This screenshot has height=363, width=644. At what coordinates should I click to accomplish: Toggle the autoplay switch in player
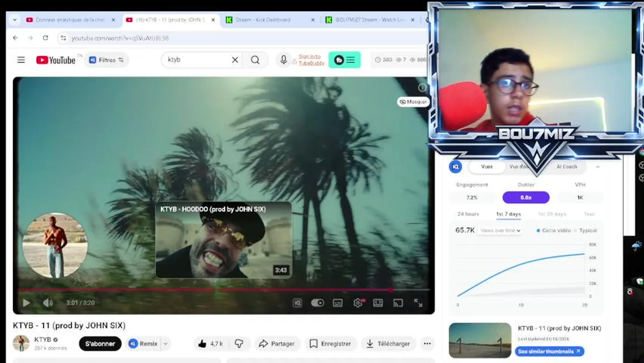click(x=317, y=303)
